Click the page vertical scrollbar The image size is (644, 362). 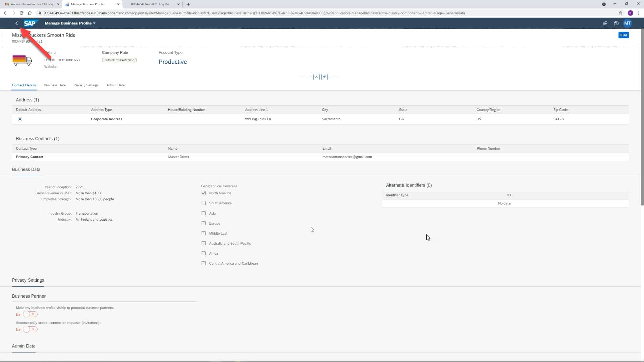(x=642, y=117)
